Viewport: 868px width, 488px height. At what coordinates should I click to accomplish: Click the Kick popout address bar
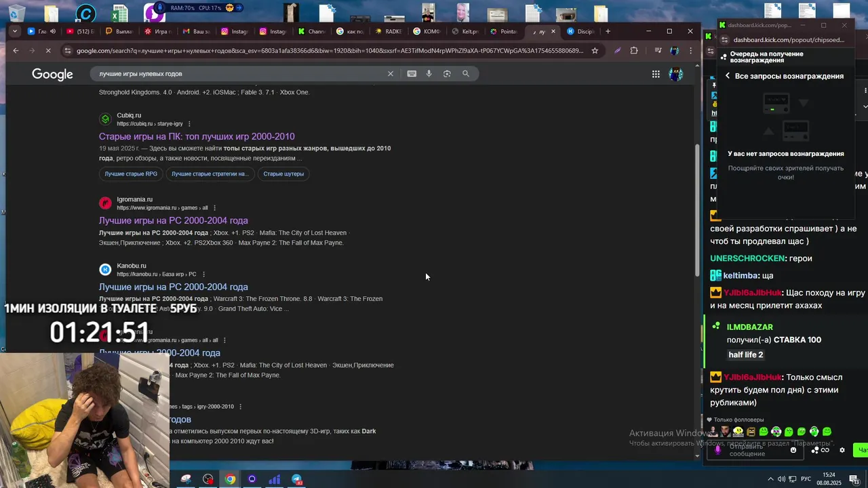coord(789,40)
